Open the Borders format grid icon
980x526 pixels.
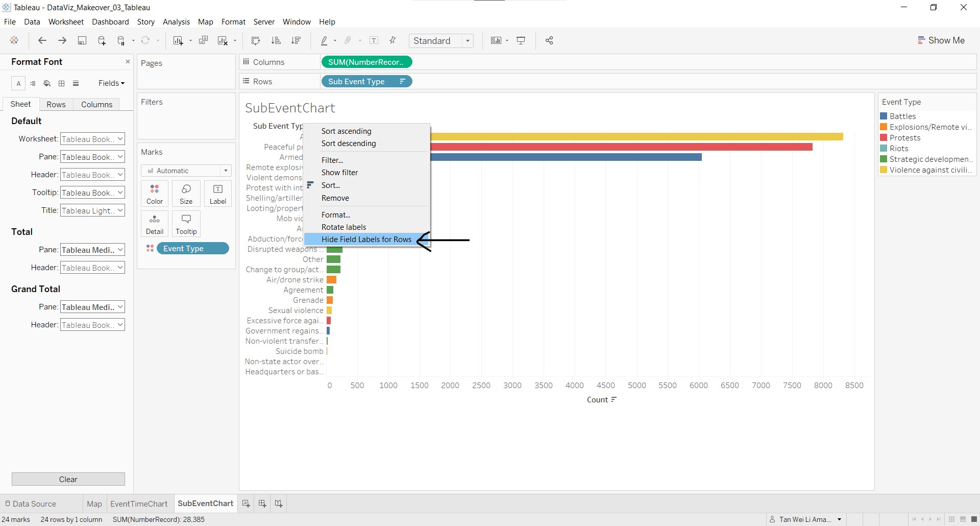pyautogui.click(x=62, y=83)
